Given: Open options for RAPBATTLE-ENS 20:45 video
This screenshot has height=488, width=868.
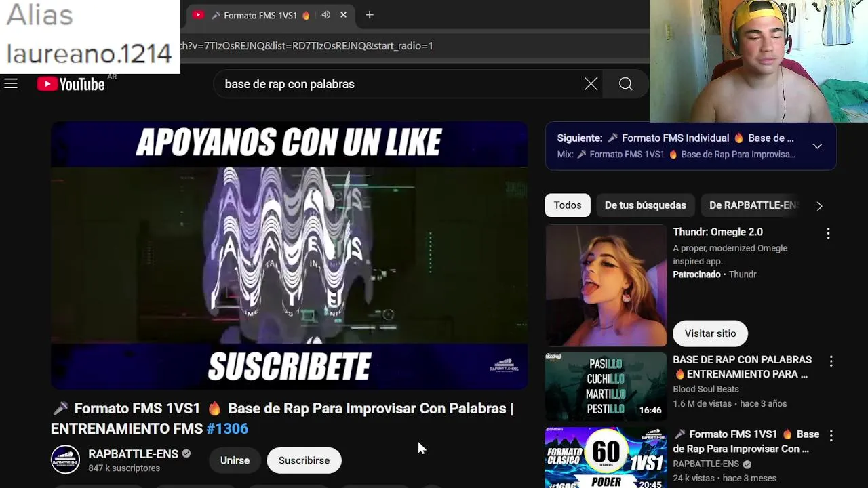Looking at the screenshot, I should (x=831, y=436).
